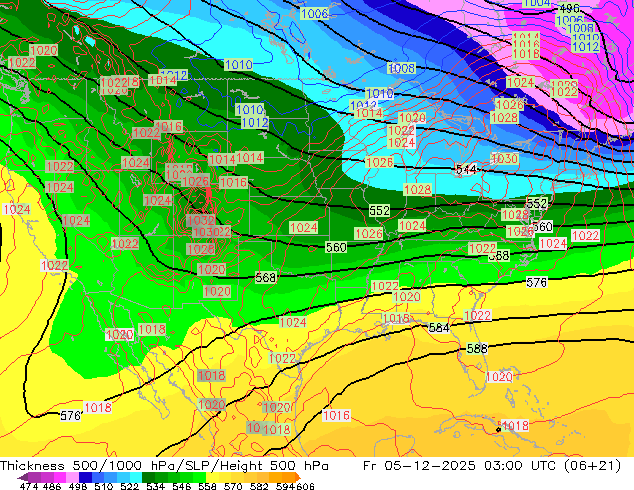Click the bright magenta legend color swatch
Screen dimensions: 634x490
click(x=60, y=477)
